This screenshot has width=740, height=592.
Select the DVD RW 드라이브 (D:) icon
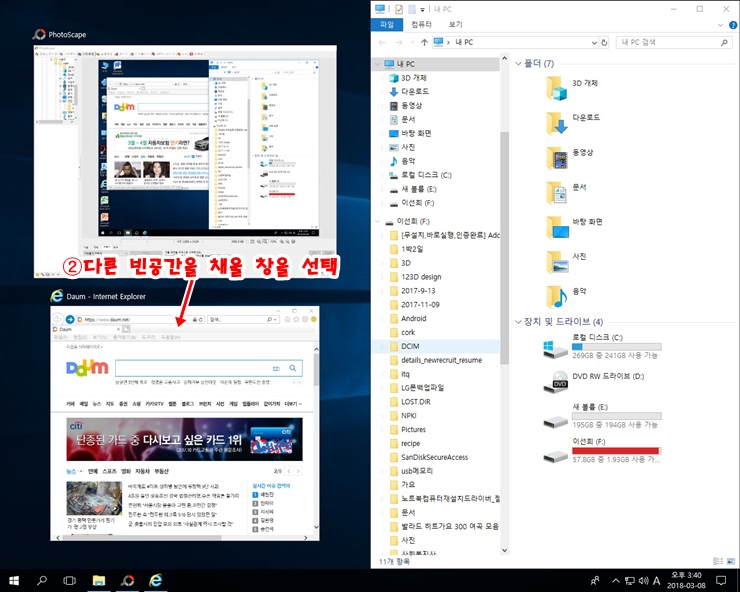[x=555, y=382]
